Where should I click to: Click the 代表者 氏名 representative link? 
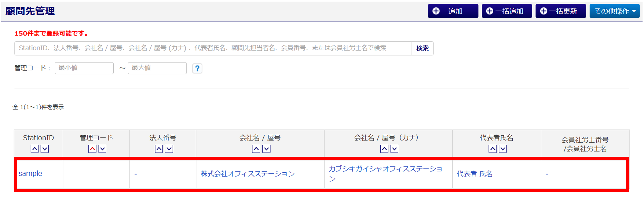click(x=475, y=174)
